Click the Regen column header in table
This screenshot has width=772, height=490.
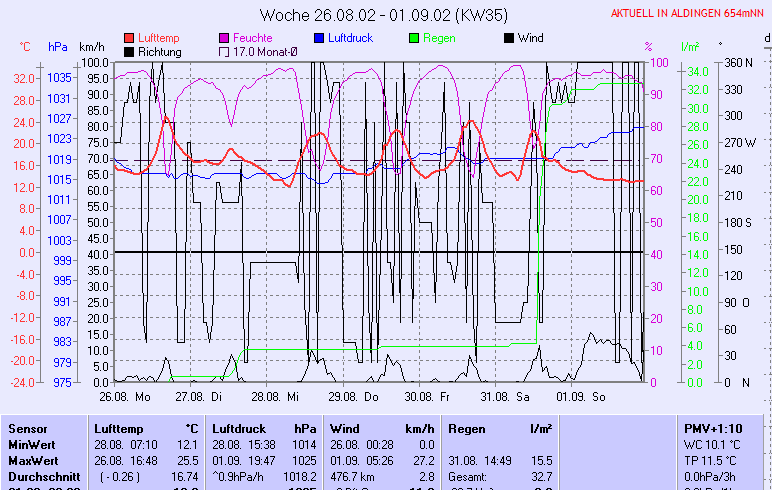click(467, 427)
